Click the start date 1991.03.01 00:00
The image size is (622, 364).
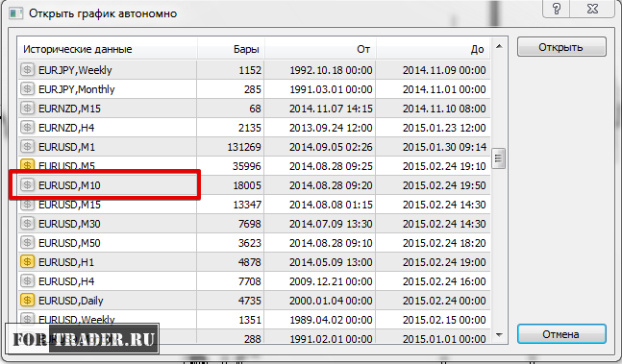coord(331,89)
